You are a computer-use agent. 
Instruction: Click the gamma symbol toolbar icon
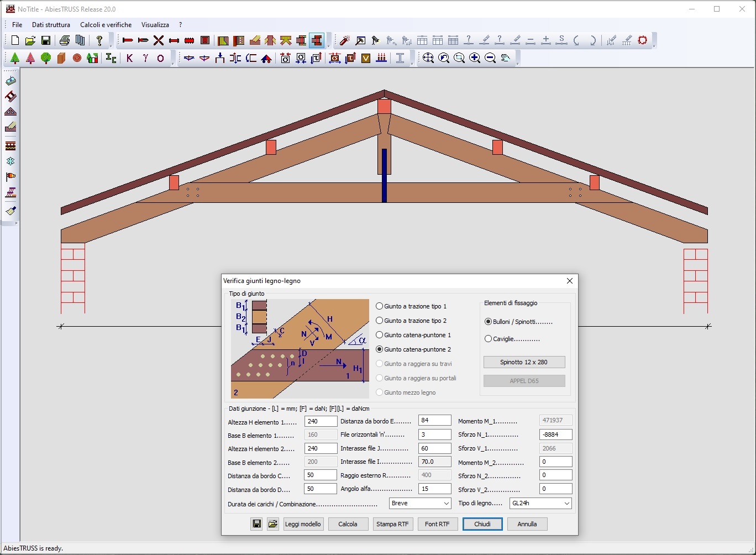(145, 58)
